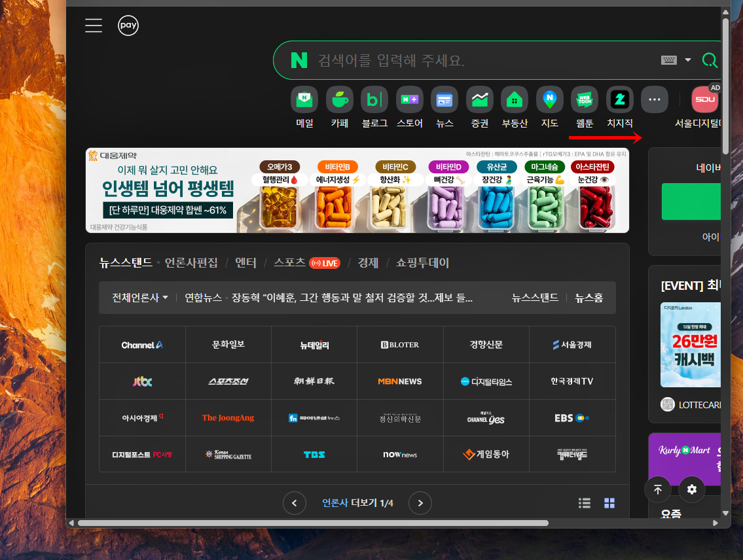Open the hamburger menu
The width and height of the screenshot is (743, 560).
click(x=94, y=26)
